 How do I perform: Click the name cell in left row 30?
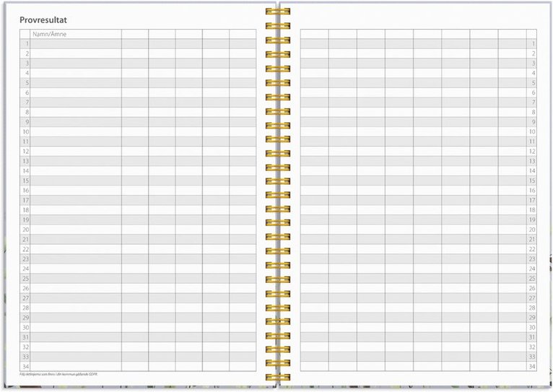pyautogui.click(x=75, y=327)
